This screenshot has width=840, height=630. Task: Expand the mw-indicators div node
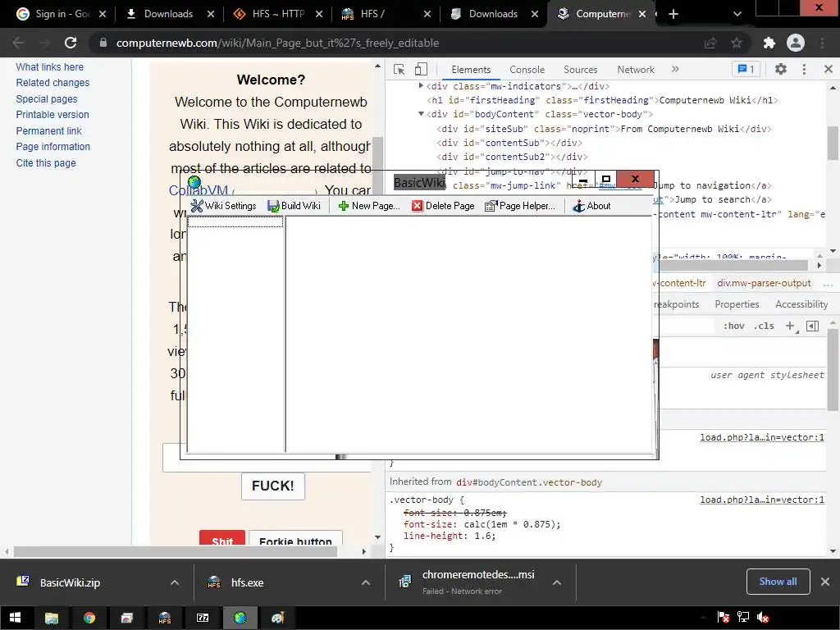tap(421, 85)
